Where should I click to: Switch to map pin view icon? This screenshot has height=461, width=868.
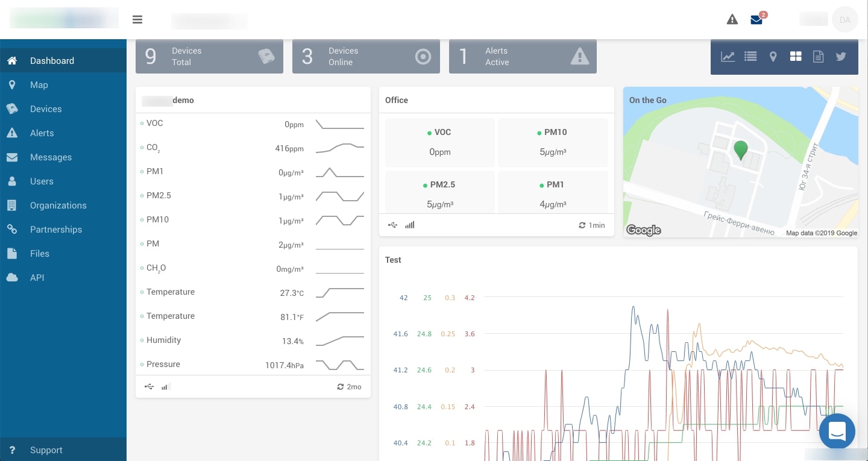[x=773, y=57]
